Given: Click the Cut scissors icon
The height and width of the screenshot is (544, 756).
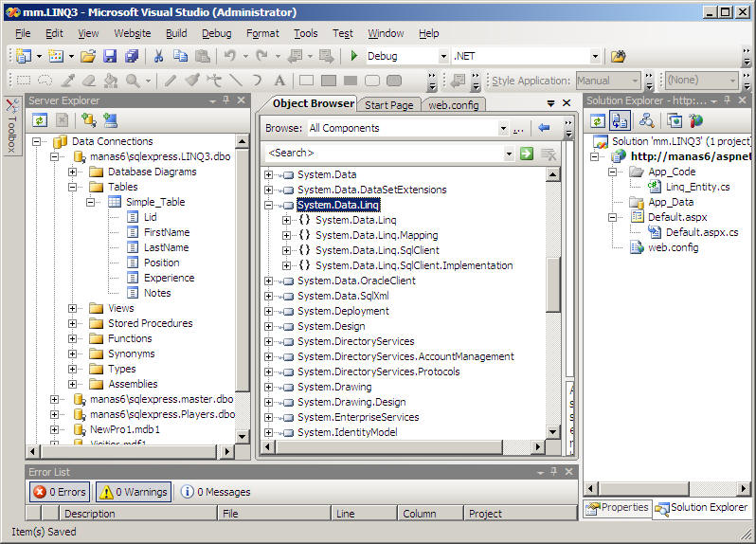Looking at the screenshot, I should [x=158, y=57].
